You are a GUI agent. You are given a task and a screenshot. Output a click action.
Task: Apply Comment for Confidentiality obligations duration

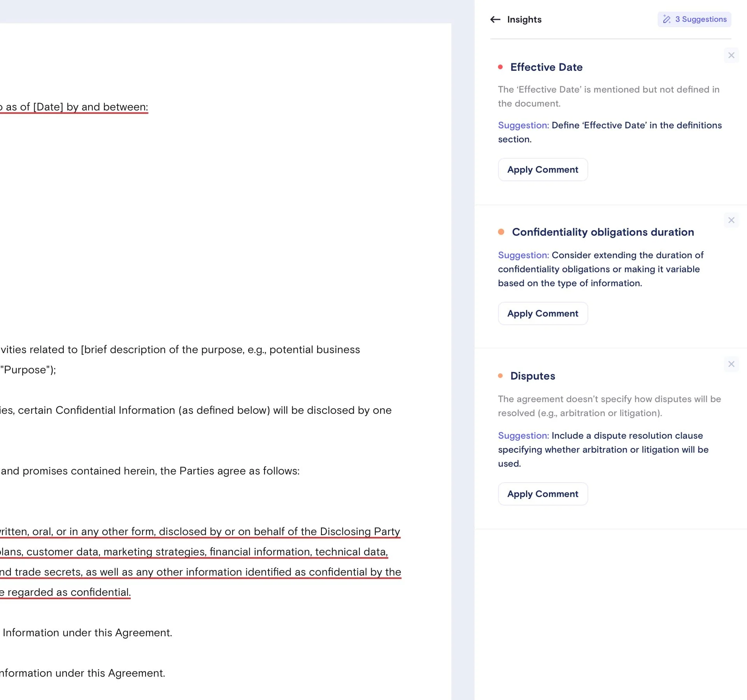(x=542, y=313)
